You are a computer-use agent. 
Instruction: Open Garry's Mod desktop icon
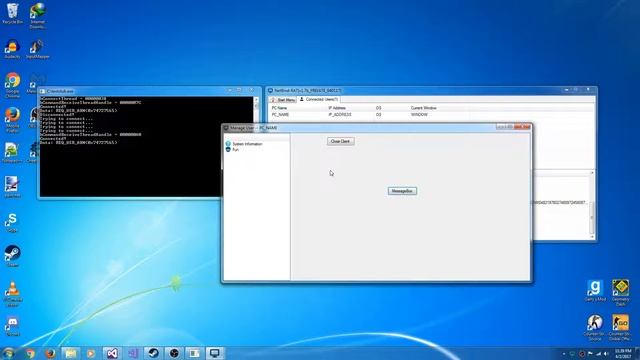coord(595,291)
